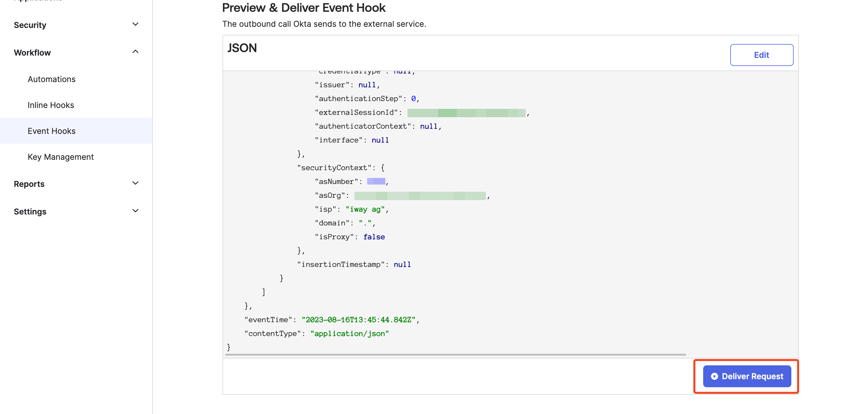Click the Edit button for JSON

pyautogui.click(x=761, y=55)
